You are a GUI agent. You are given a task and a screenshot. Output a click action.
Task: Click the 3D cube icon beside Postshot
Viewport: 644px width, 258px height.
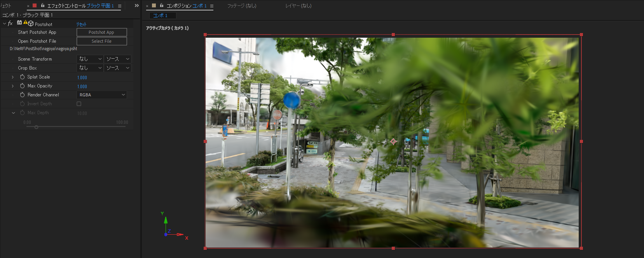(x=31, y=24)
